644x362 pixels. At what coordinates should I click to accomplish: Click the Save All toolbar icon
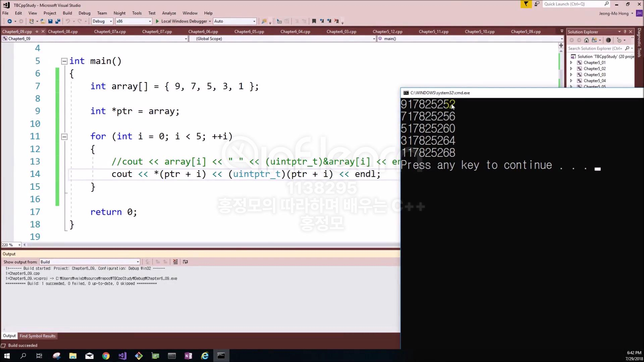point(58,21)
